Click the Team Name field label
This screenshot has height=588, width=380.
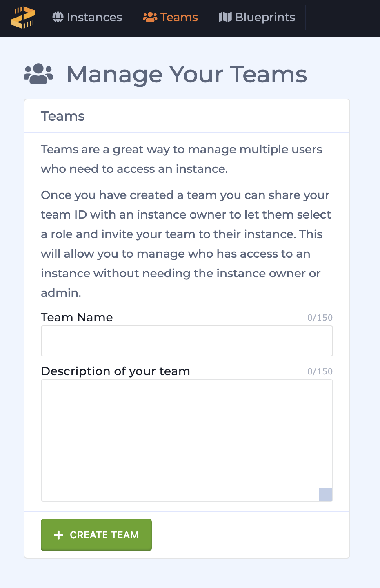(x=77, y=317)
